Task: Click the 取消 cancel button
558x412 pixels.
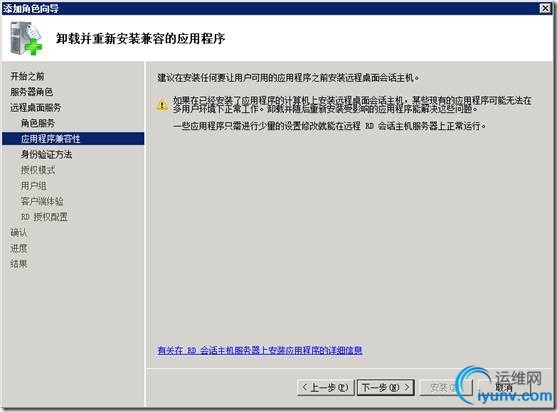Action: [x=504, y=387]
